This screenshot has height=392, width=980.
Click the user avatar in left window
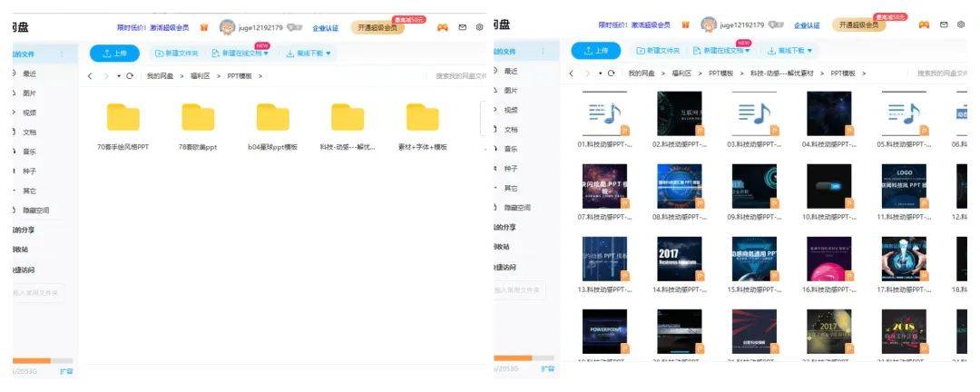point(226,27)
